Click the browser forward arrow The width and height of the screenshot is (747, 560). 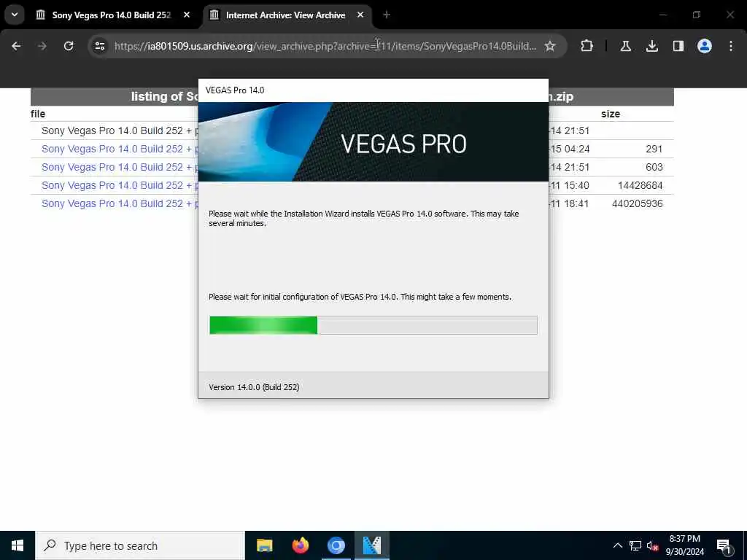42,46
